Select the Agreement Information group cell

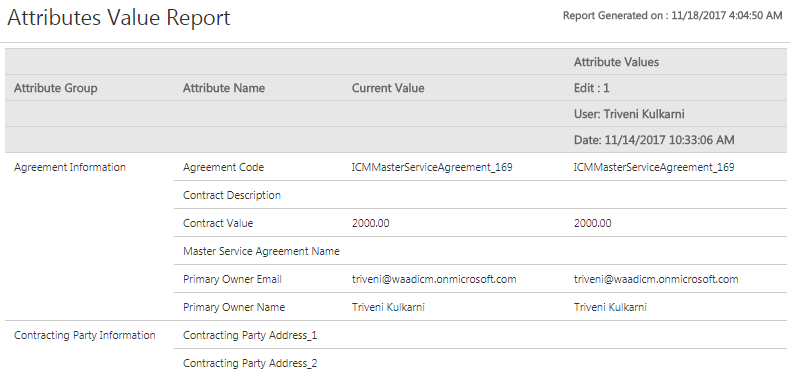pyautogui.click(x=70, y=167)
